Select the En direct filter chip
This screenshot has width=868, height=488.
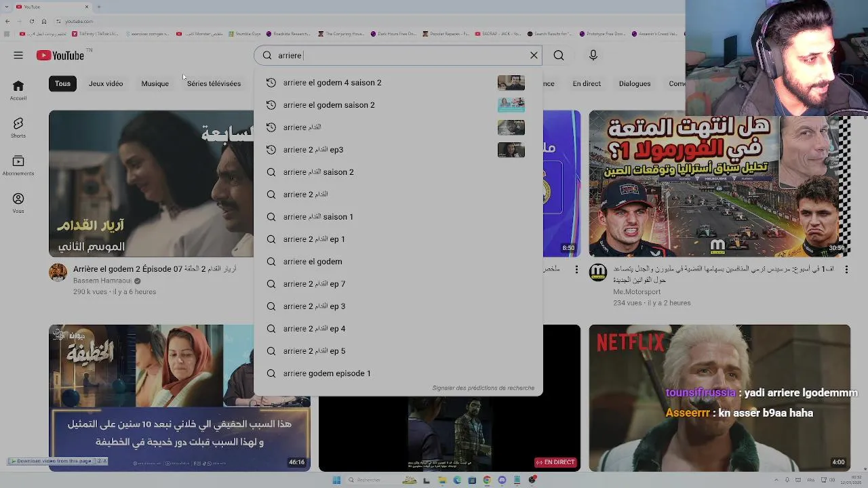(x=587, y=83)
